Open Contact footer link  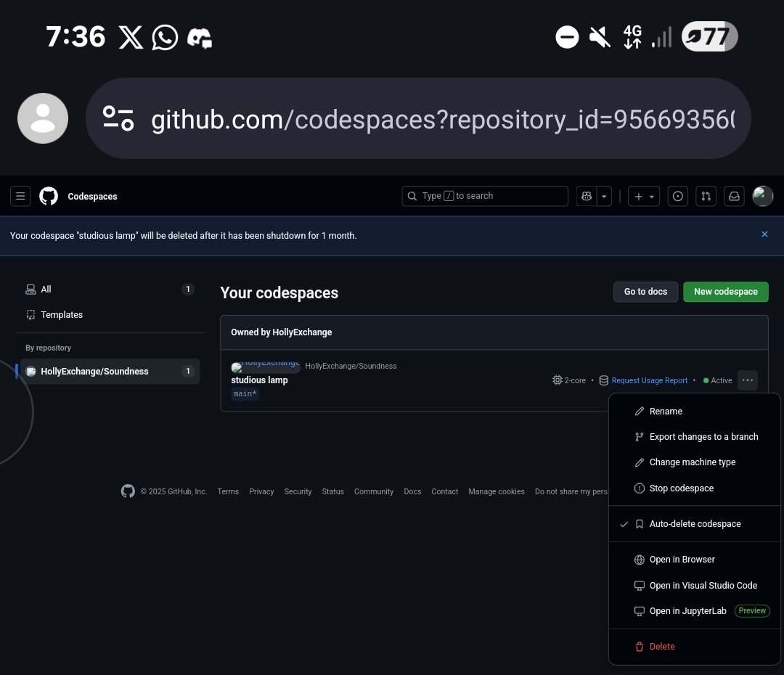point(444,491)
